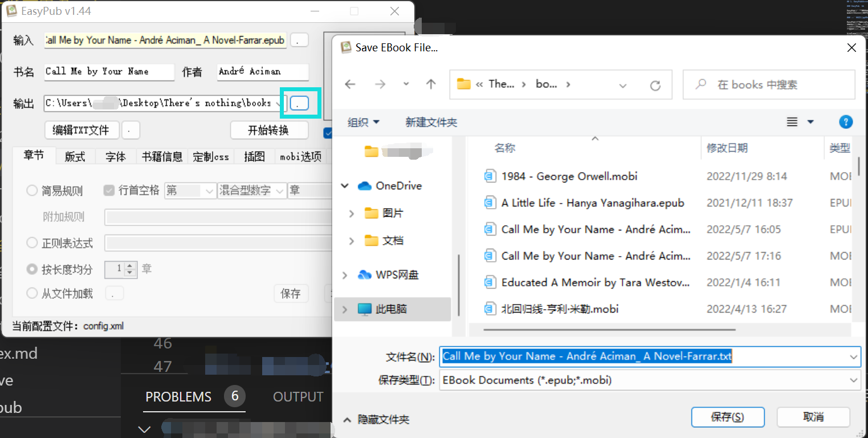Click the view layout icon
This screenshot has height=438, width=868.
pos(792,122)
